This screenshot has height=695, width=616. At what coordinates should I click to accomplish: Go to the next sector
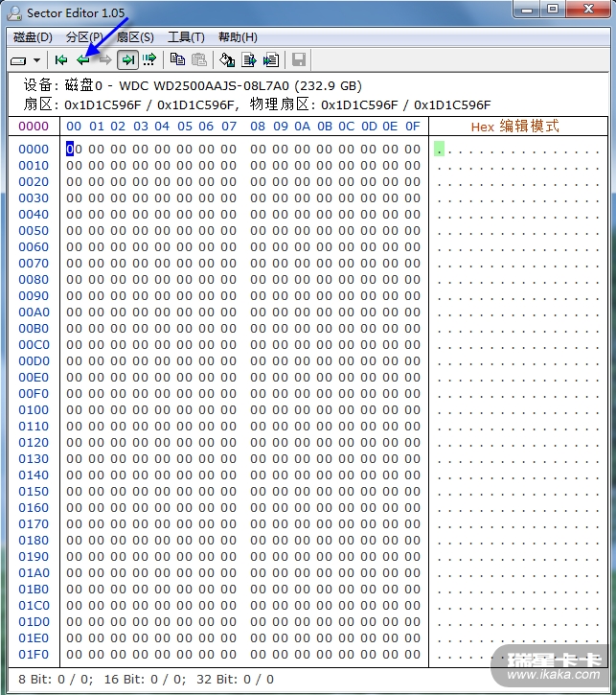pyautogui.click(x=104, y=60)
